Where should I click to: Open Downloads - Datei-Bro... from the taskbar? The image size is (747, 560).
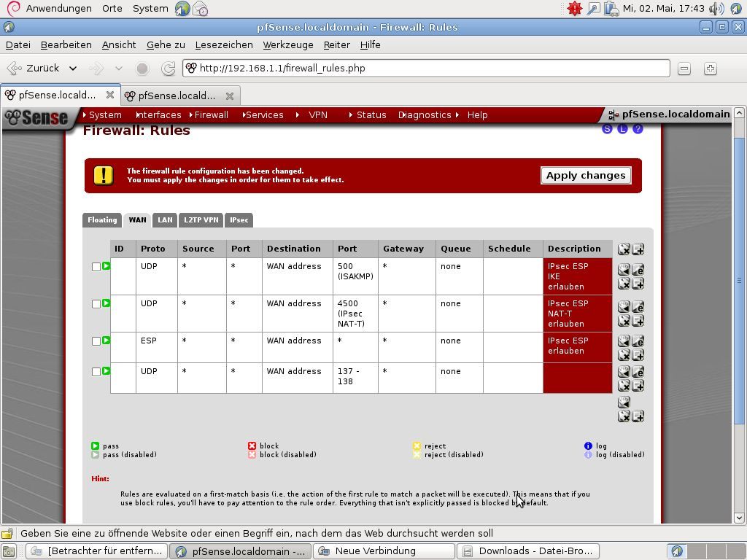tap(529, 551)
